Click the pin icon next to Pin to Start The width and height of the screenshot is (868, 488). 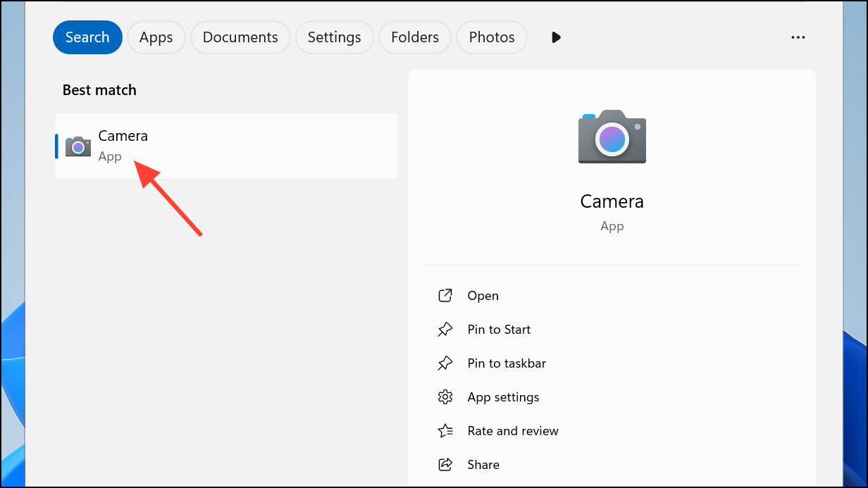point(445,330)
